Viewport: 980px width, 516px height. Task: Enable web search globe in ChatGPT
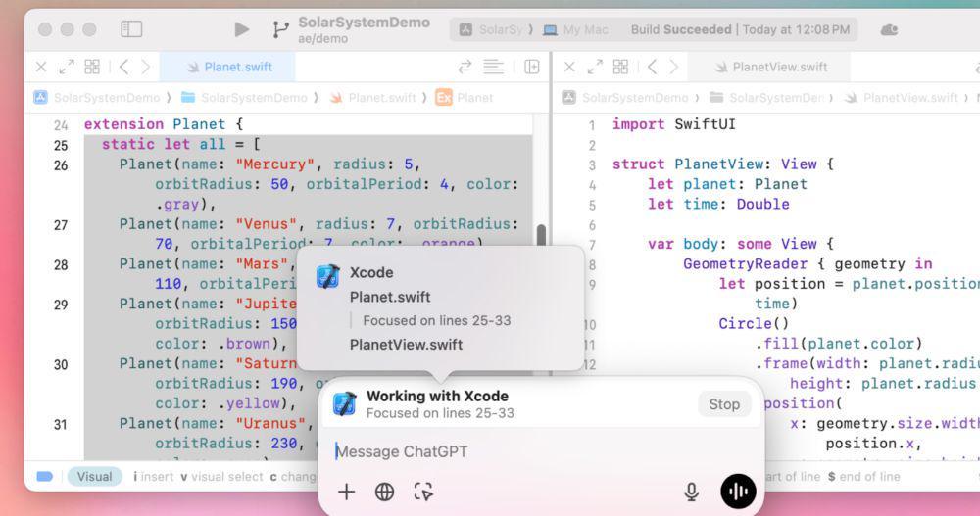tap(384, 493)
